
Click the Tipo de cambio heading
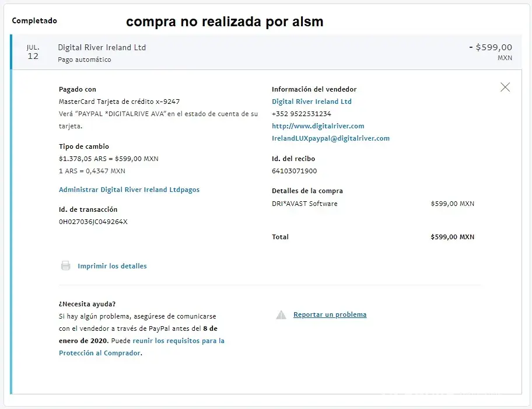[x=84, y=146]
